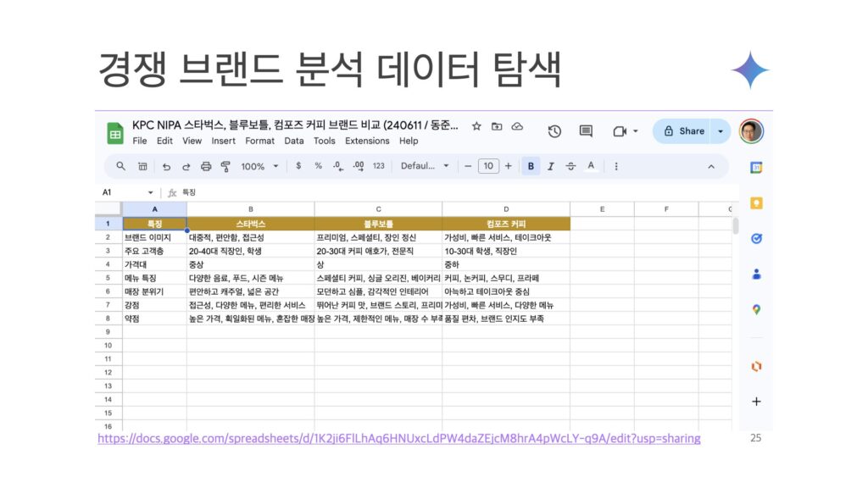Open the text color picker
This screenshot has width=868, height=488.
(x=591, y=166)
